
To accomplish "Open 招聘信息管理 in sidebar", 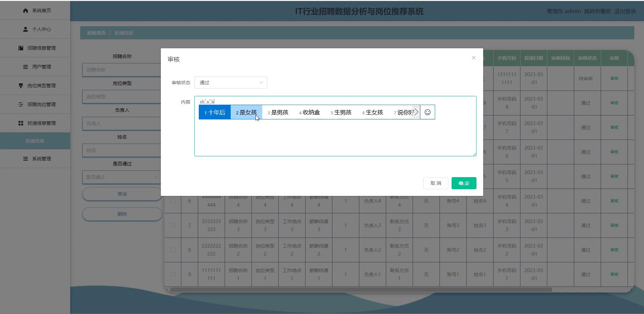I will coord(35,48).
